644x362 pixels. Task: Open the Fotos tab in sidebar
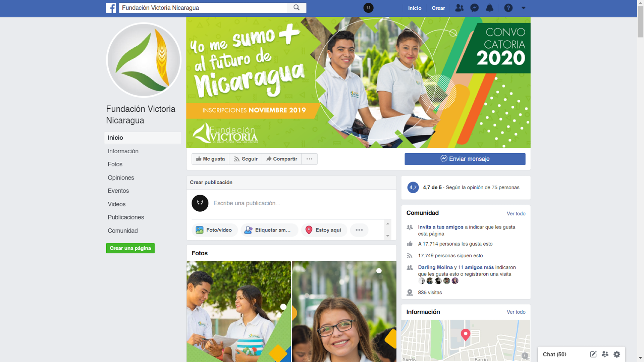pos(115,164)
